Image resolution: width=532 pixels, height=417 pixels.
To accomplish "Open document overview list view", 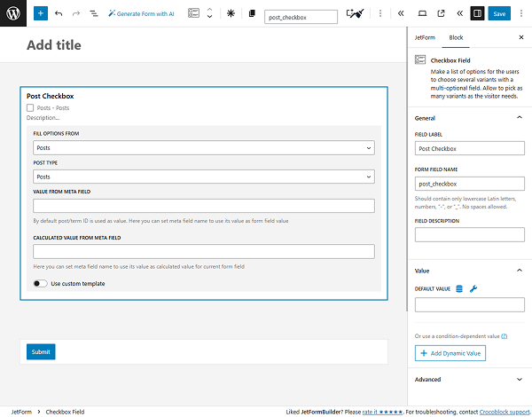I will point(94,13).
